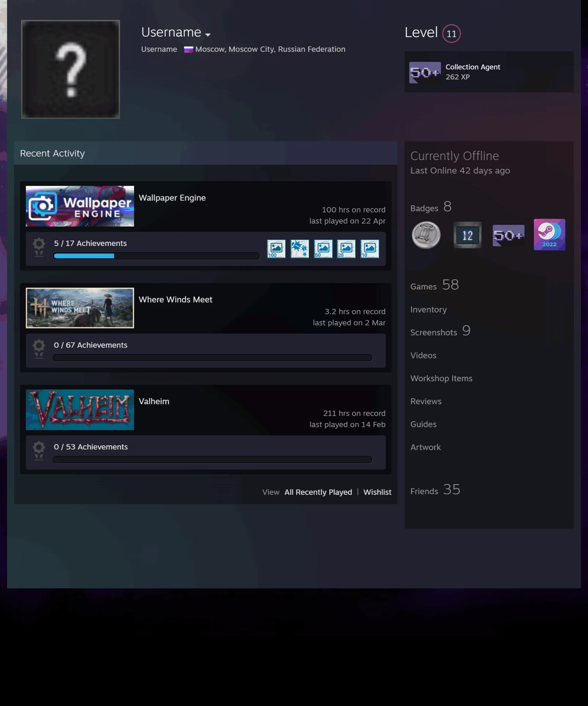
Task: Click the 10 wallpapers achievement icon
Action: pyautogui.click(x=370, y=249)
